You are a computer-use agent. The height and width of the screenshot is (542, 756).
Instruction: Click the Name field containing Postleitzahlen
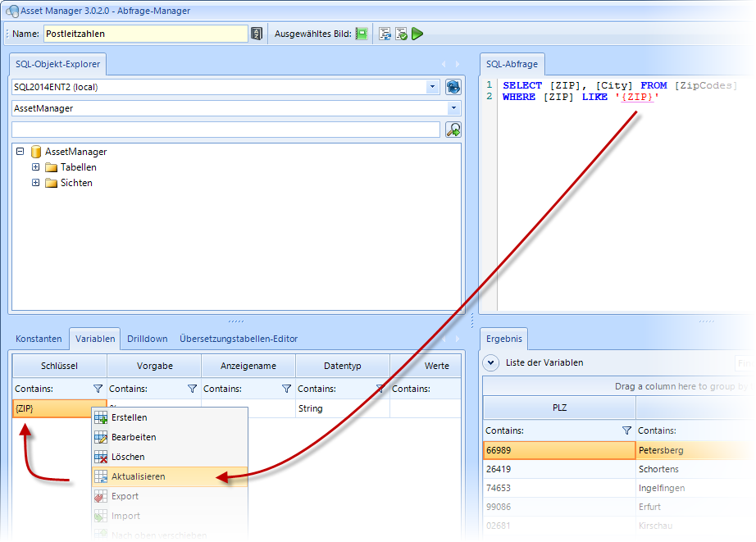146,34
